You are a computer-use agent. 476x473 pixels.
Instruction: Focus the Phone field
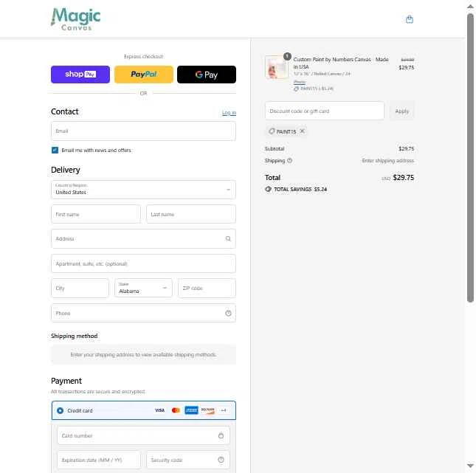[x=143, y=313]
